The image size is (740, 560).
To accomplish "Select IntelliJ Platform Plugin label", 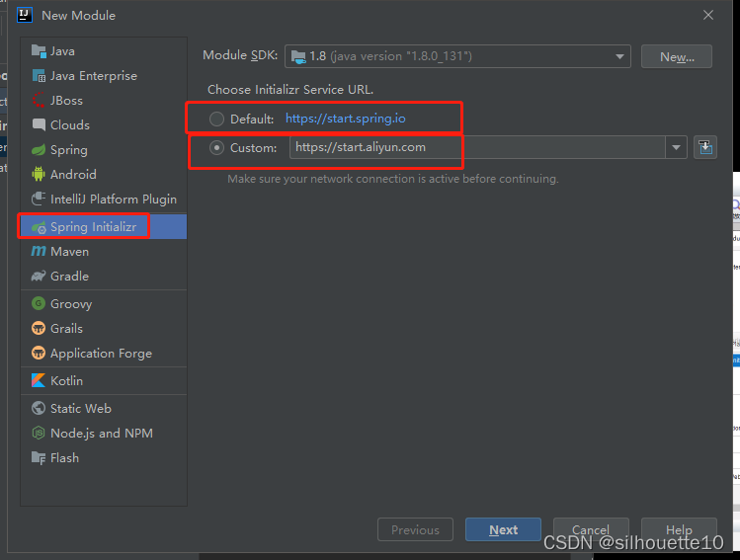I will pos(114,200).
